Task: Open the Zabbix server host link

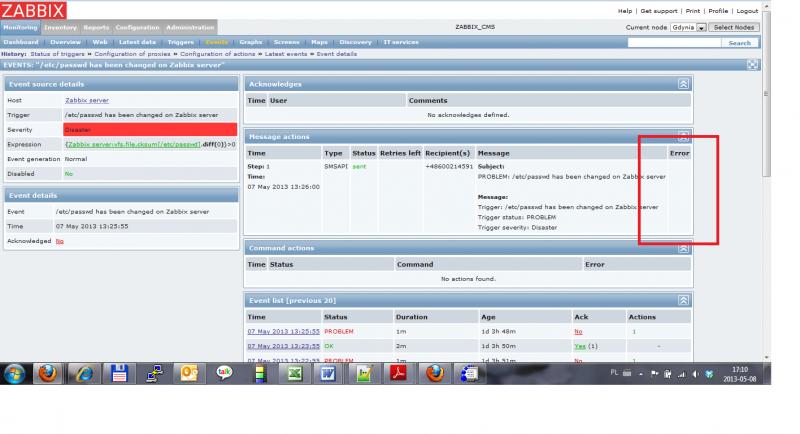Action: point(87,100)
